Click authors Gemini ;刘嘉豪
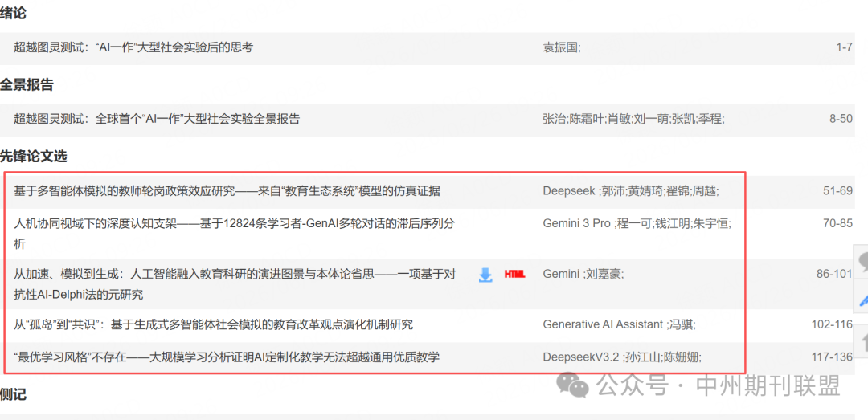Image resolution: width=868 pixels, height=420 pixels. click(584, 274)
